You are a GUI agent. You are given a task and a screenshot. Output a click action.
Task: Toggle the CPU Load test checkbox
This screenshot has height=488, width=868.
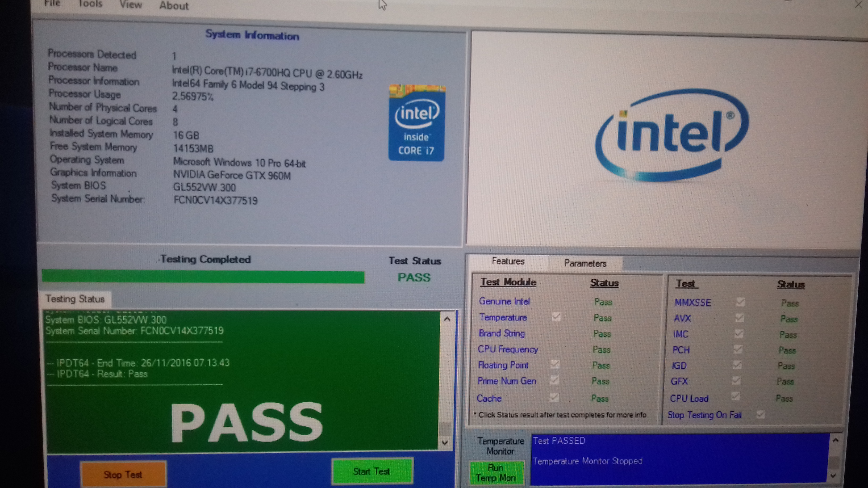[736, 396]
